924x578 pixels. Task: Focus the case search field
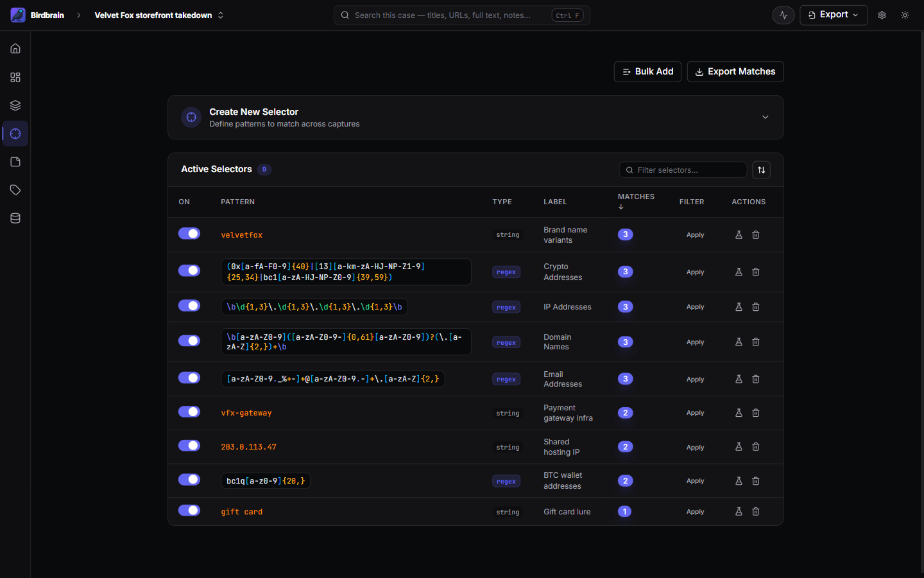[462, 15]
